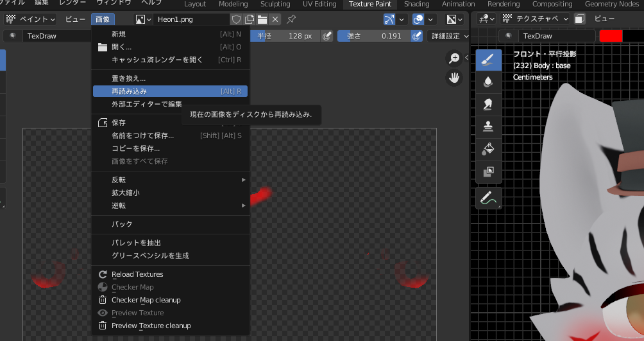This screenshot has width=644, height=341.
Task: Select the Annotate pencil tool
Action: coord(488,198)
